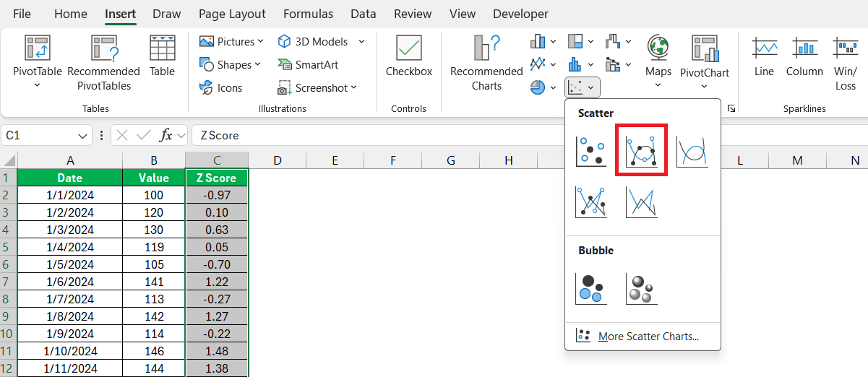Choose the 2-D Bubble chart
The image size is (868, 377).
(590, 287)
